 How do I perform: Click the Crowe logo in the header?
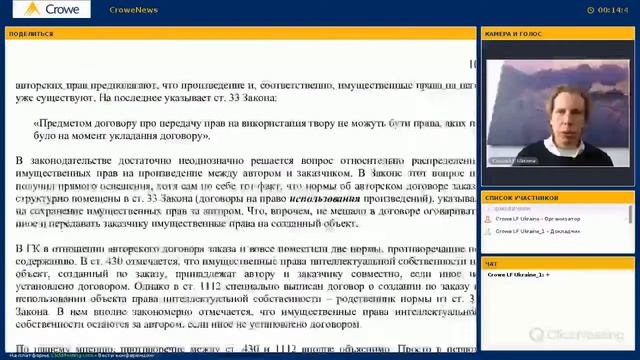[51, 9]
